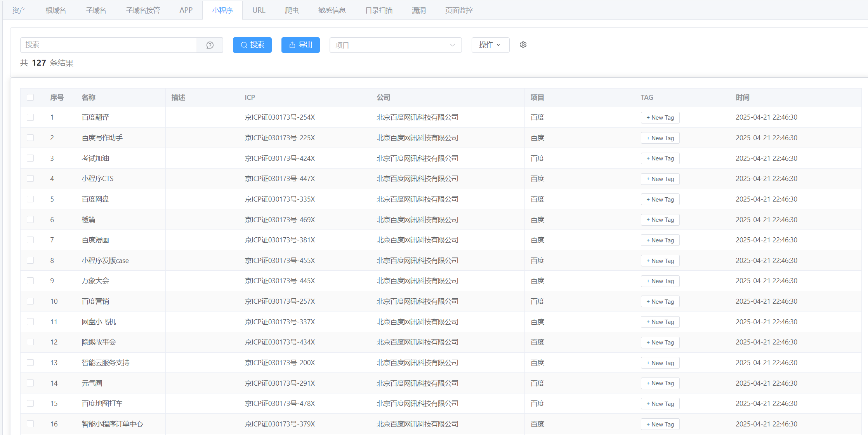Viewport: 868px width, 435px height.
Task: Select the 小程序 tab
Action: click(x=222, y=10)
